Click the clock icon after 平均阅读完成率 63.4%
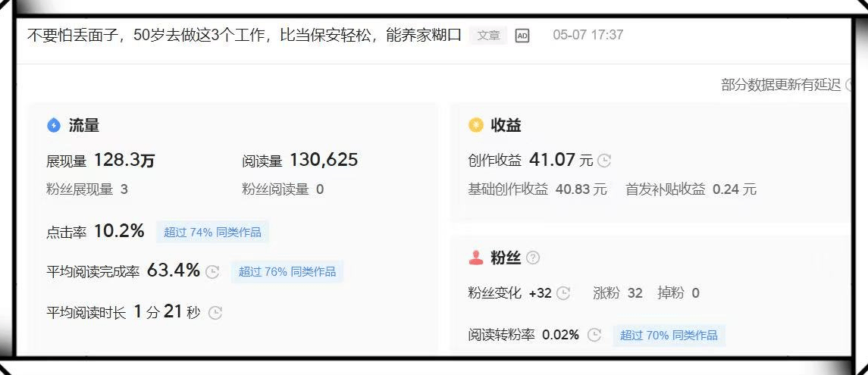 (213, 271)
